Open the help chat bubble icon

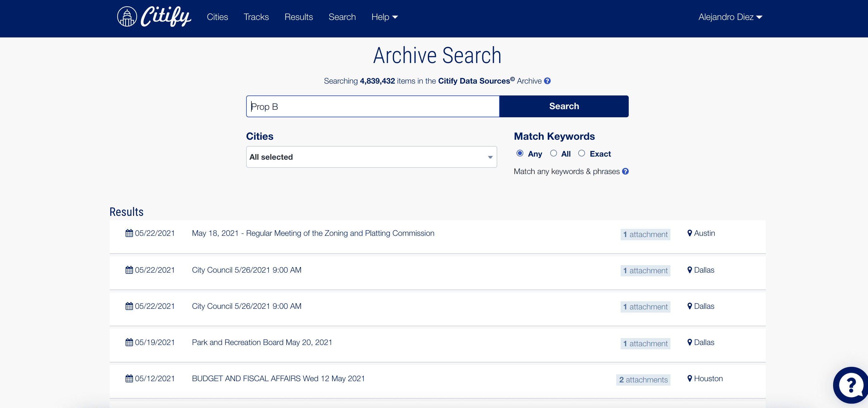(851, 385)
